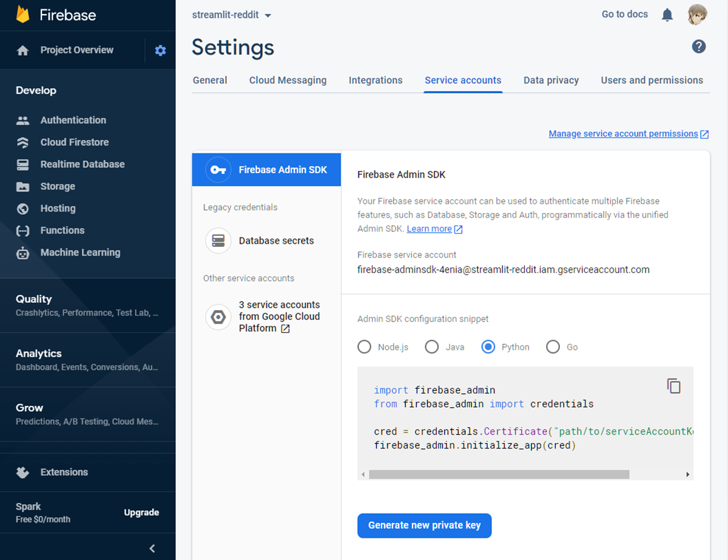Click Generate new private key button
This screenshot has height=560, width=728.
tap(424, 525)
